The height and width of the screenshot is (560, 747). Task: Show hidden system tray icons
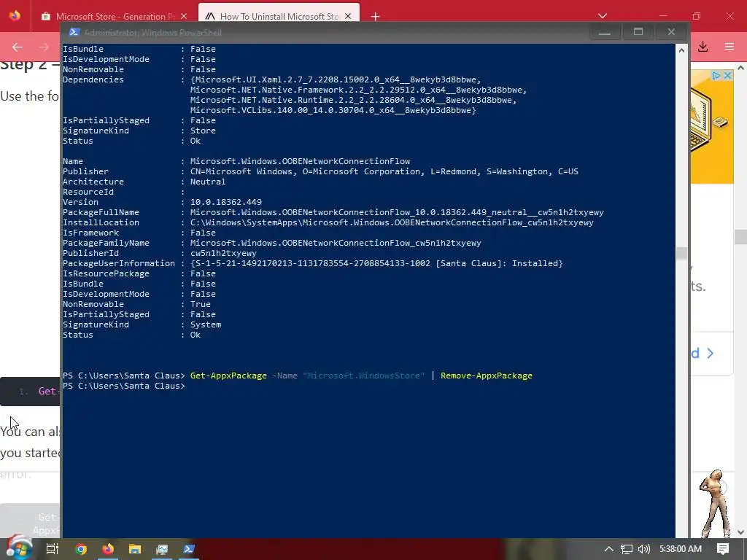(609, 549)
